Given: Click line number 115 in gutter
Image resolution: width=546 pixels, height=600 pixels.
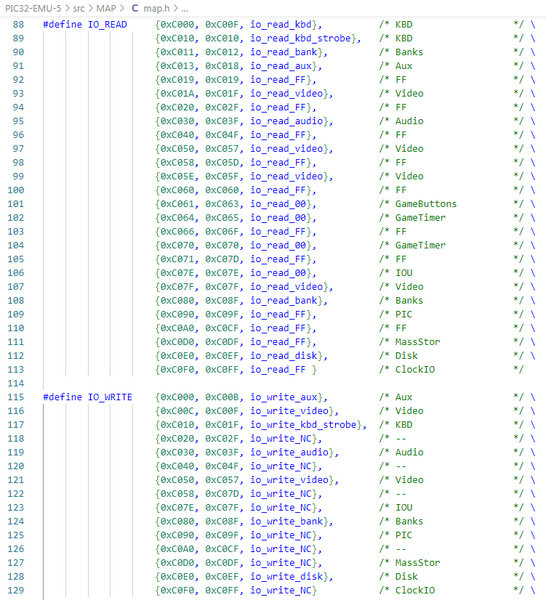Looking at the screenshot, I should pos(16,397).
